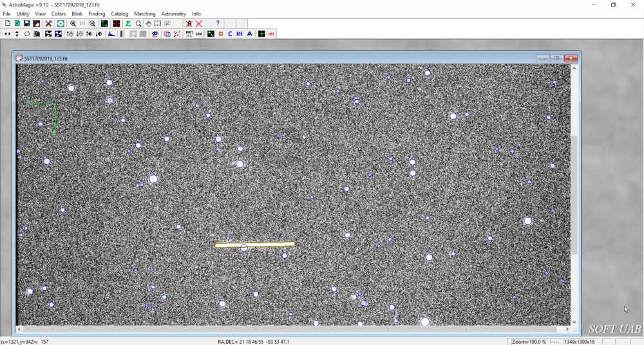The height and width of the screenshot is (345, 644).
Task: Click the Save (floppy disk) icon
Action: [x=27, y=23]
